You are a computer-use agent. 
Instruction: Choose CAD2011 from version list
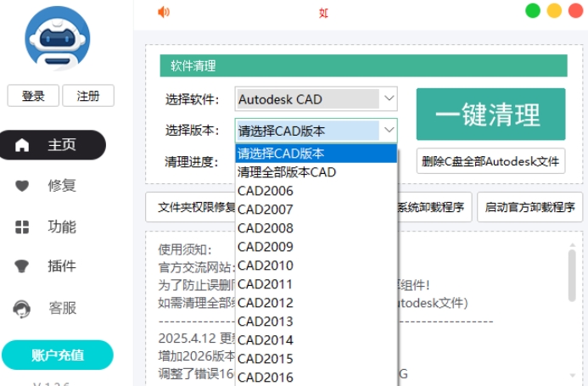[316, 284]
